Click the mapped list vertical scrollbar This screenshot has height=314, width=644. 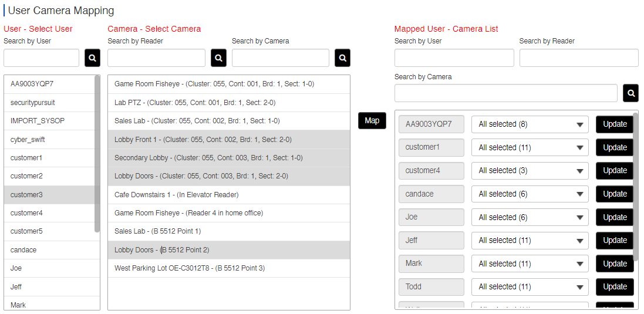pyautogui.click(x=636, y=187)
